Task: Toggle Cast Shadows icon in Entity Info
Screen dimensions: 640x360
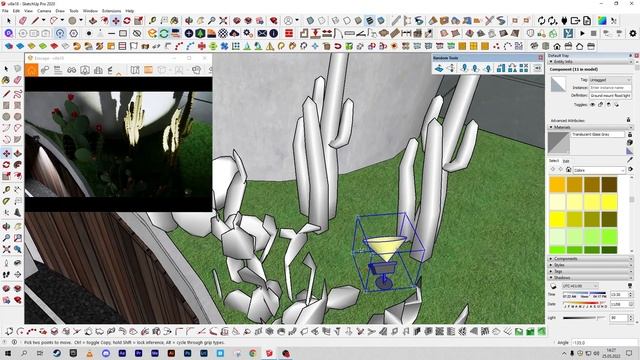Action: [x=616, y=105]
